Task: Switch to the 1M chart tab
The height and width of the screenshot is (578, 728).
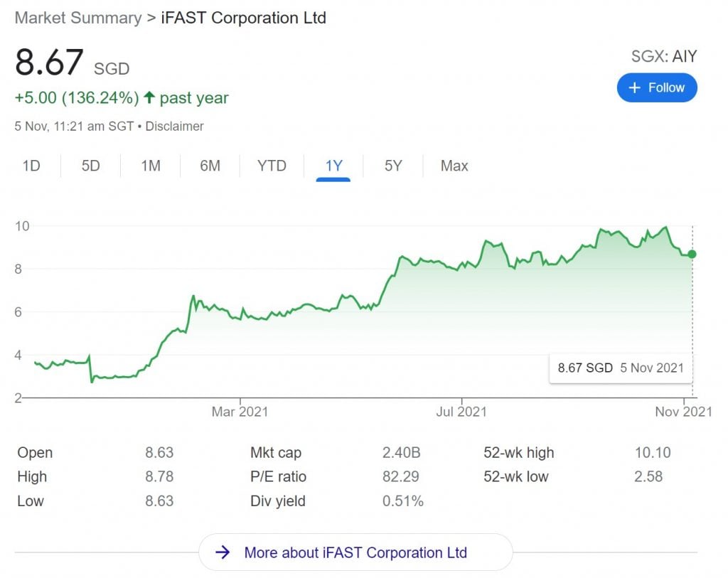Action: coord(151,166)
